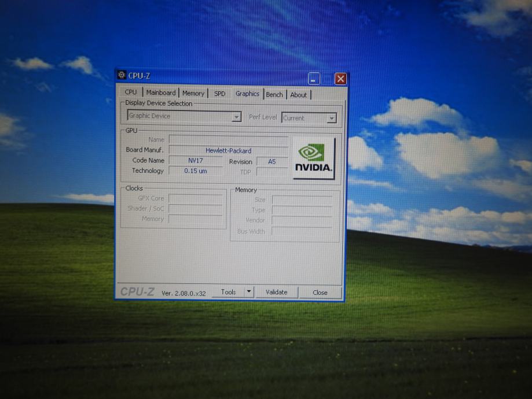This screenshot has width=532, height=399.
Task: Open the Memory tab
Action: (x=193, y=93)
